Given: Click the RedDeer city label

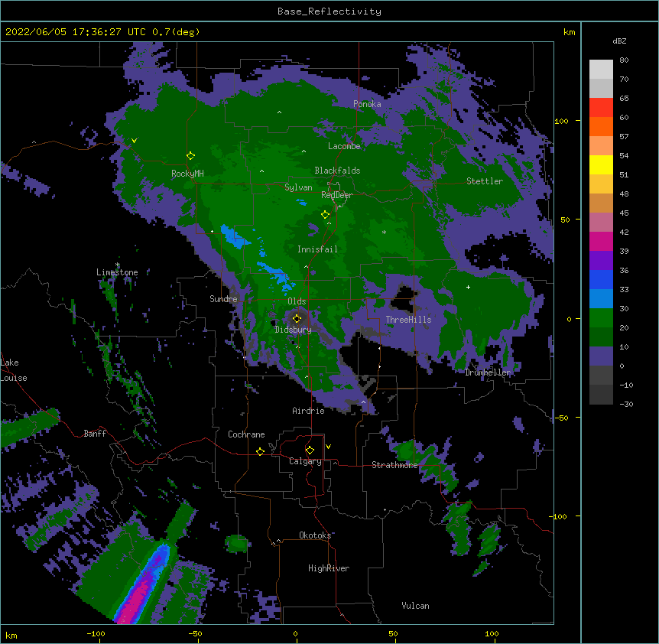Looking at the screenshot, I should click(337, 195).
